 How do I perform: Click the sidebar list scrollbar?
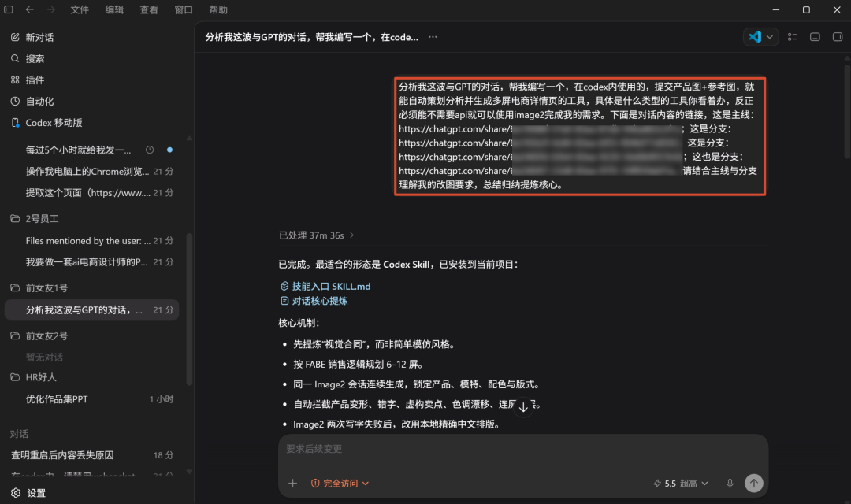[189, 309]
